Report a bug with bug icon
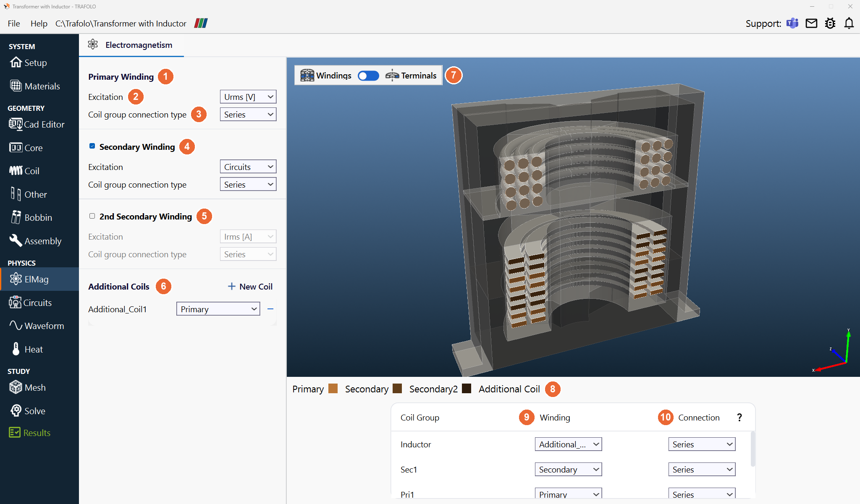This screenshot has width=860, height=504. pyautogui.click(x=830, y=24)
